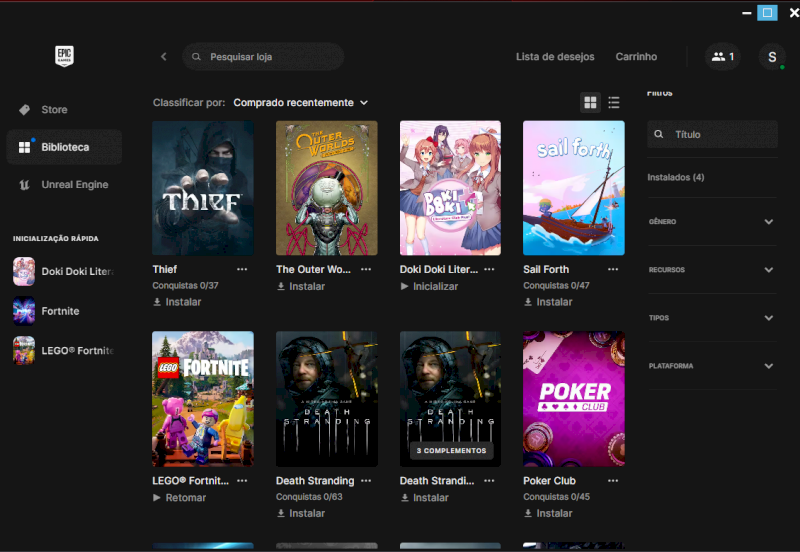
Task: Expand the Tipos filter
Action: click(712, 318)
